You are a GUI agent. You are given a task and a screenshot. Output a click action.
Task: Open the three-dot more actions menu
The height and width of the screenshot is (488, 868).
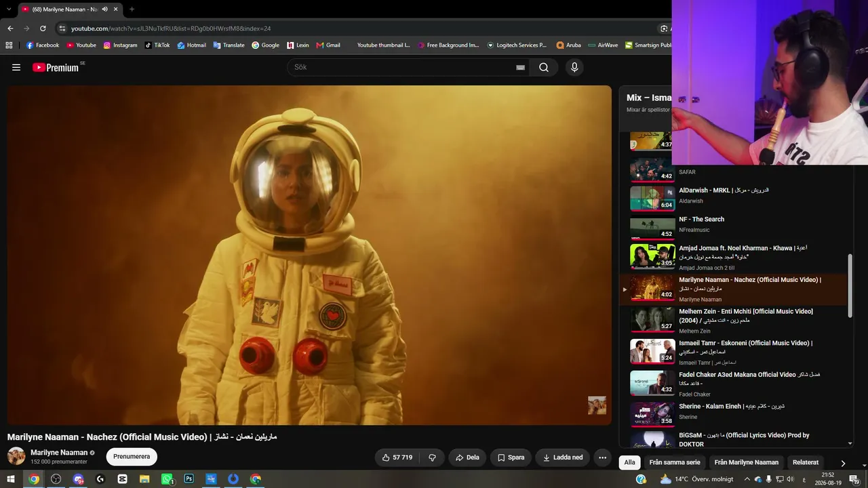(602, 457)
